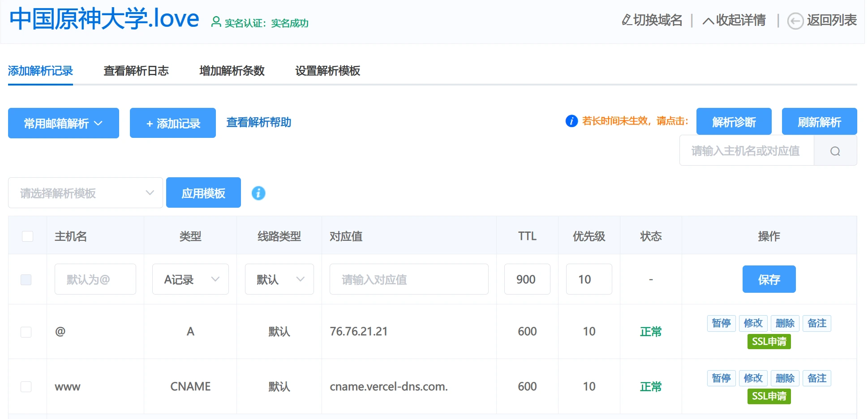Open the 查看解析帮助 link
The height and width of the screenshot is (419, 868).
click(258, 123)
